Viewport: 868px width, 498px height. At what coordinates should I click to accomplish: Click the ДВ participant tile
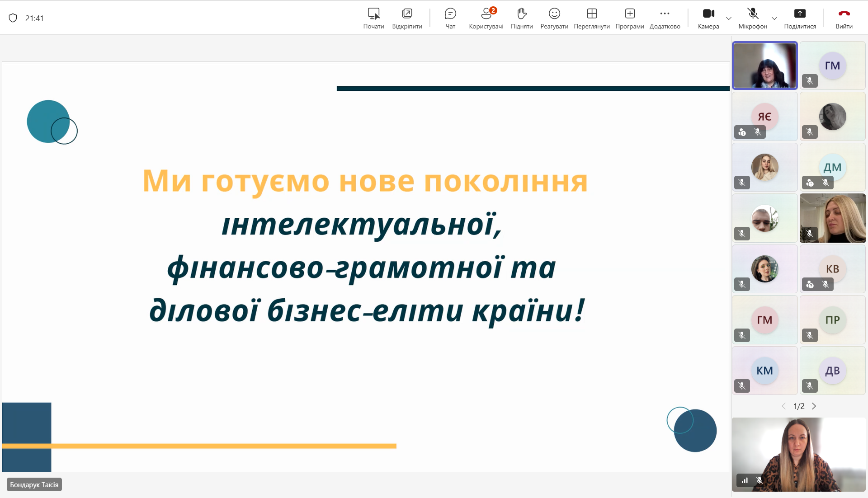click(832, 371)
